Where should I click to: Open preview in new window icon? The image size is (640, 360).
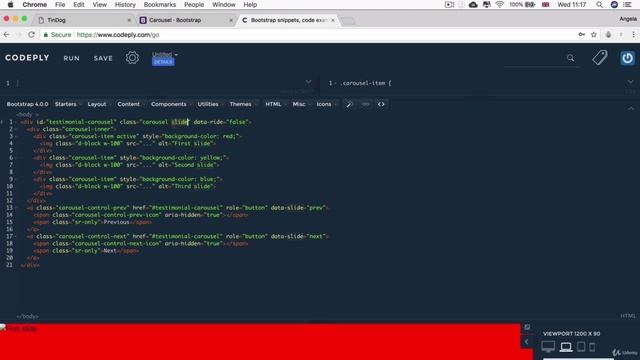(527, 327)
